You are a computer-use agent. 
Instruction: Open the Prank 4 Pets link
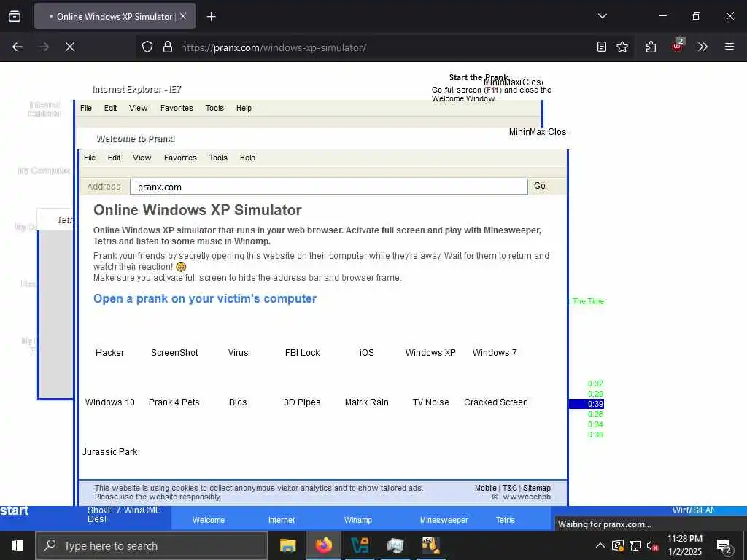click(x=174, y=402)
